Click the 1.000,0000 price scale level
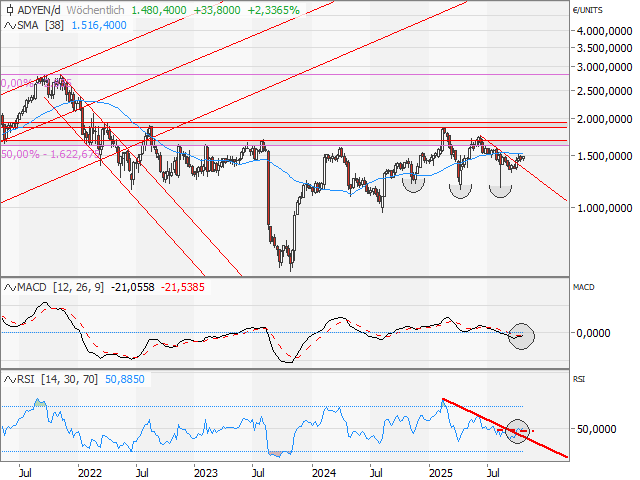 [603, 208]
